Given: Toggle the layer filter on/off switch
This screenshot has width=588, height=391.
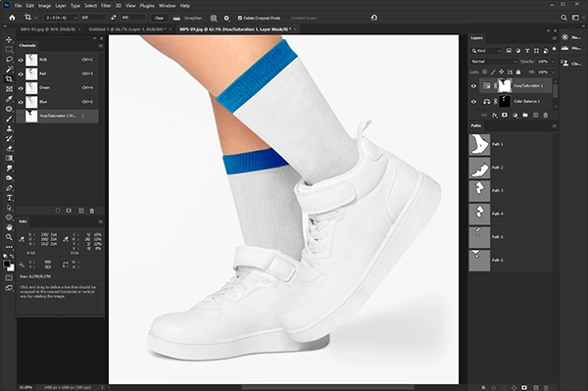Looking at the screenshot, I should 555,49.
